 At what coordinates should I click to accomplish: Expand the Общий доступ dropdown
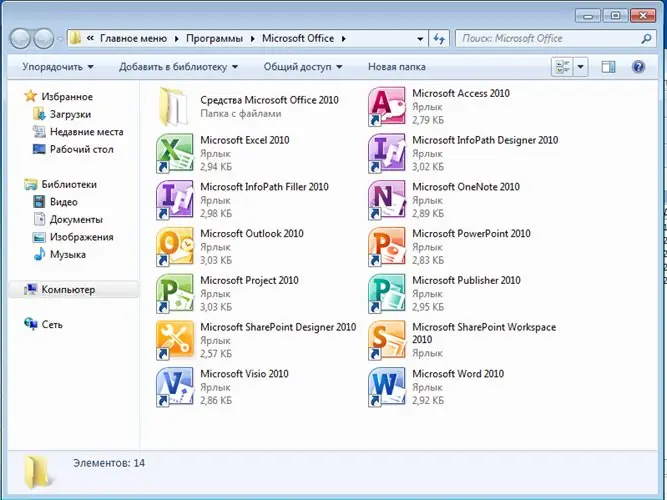[x=302, y=67]
